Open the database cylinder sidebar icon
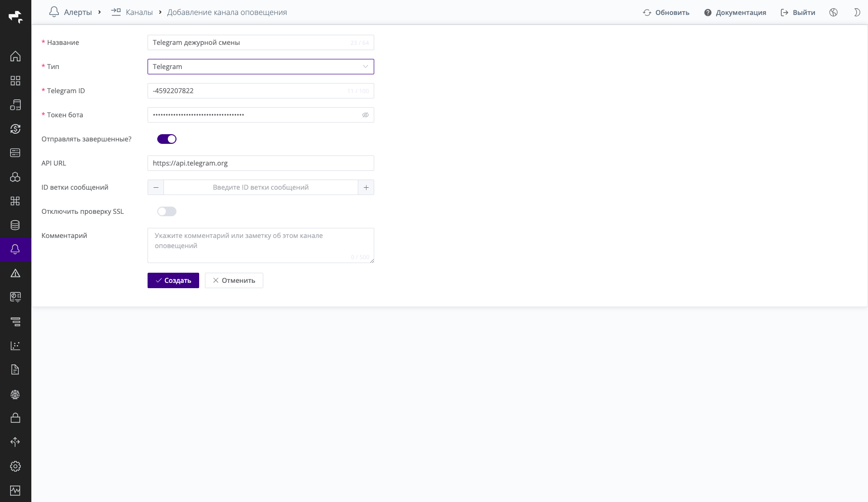The height and width of the screenshot is (502, 868). point(15,225)
